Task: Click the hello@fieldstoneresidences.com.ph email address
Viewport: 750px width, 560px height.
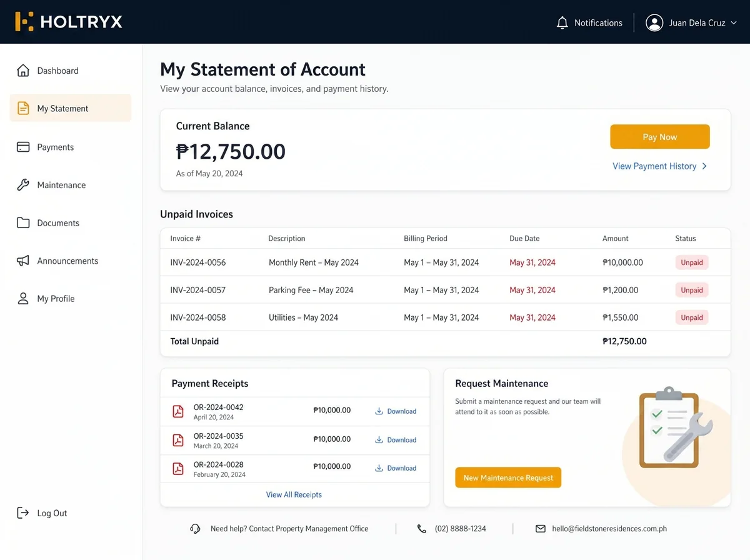Action: [609, 529]
